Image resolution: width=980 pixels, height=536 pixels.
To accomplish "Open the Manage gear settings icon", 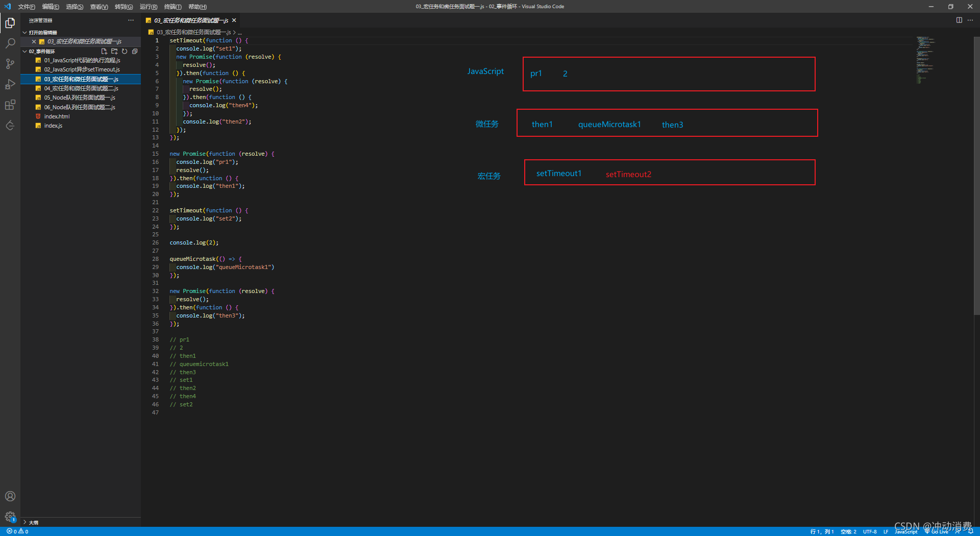I will coord(10,516).
